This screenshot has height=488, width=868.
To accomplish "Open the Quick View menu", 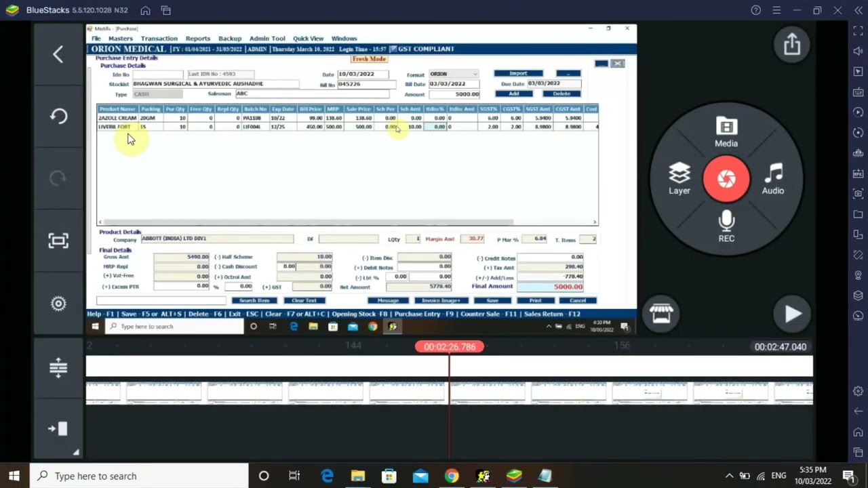I will [x=308, y=39].
